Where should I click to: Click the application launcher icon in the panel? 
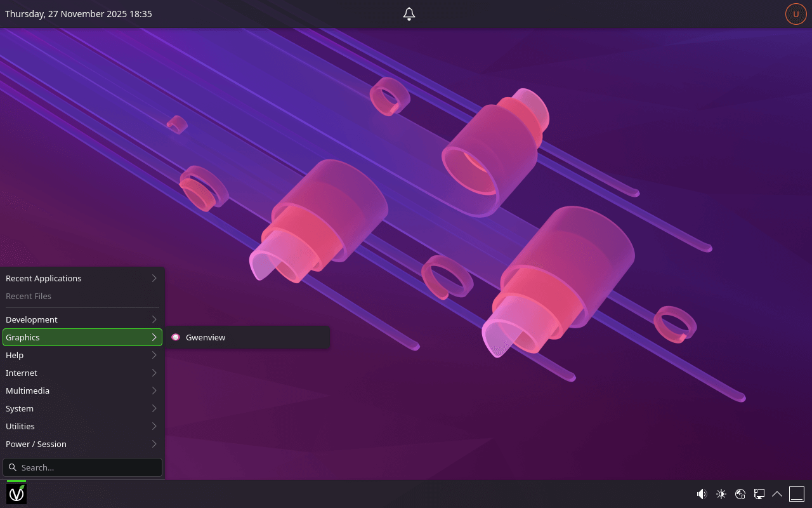pos(16,493)
